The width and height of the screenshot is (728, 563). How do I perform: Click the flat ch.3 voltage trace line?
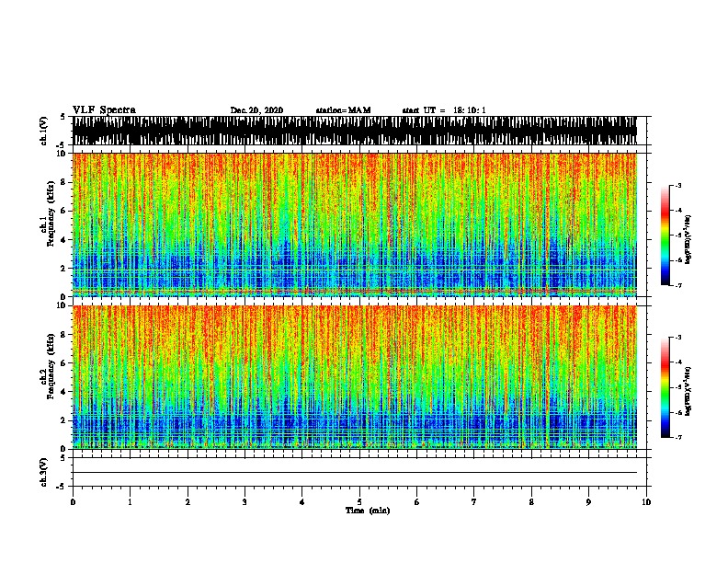pyautogui.click(x=355, y=473)
